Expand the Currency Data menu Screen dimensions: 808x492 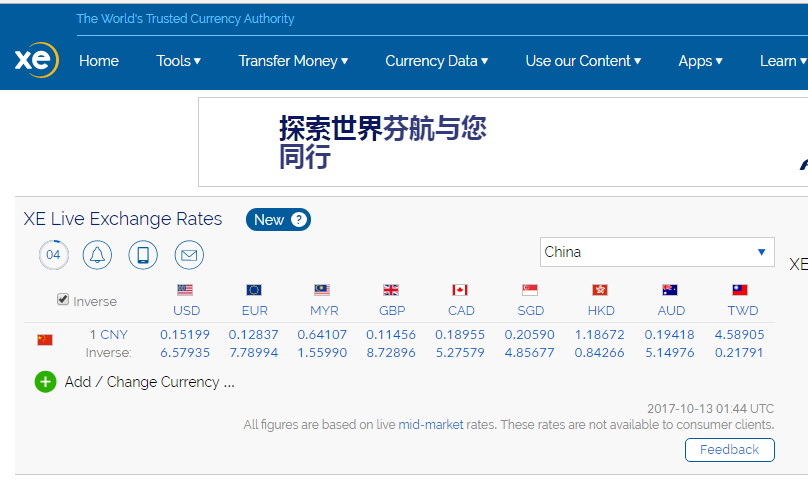pyautogui.click(x=436, y=61)
